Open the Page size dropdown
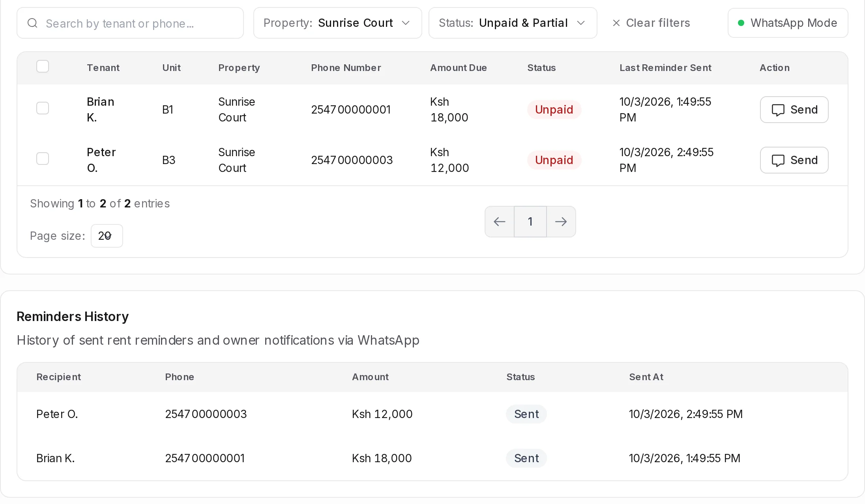Image resolution: width=865 pixels, height=504 pixels. tap(107, 236)
